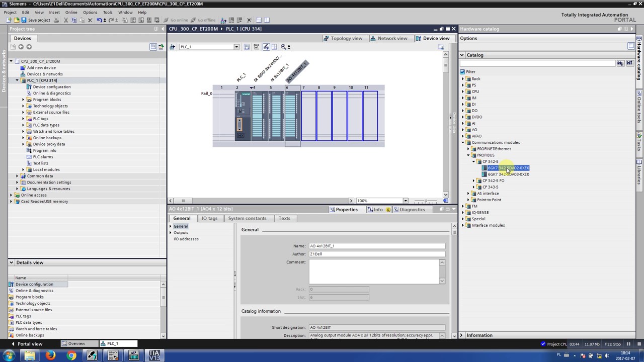644x362 pixels.
Task: Click the Comment text area
Action: [374, 272]
